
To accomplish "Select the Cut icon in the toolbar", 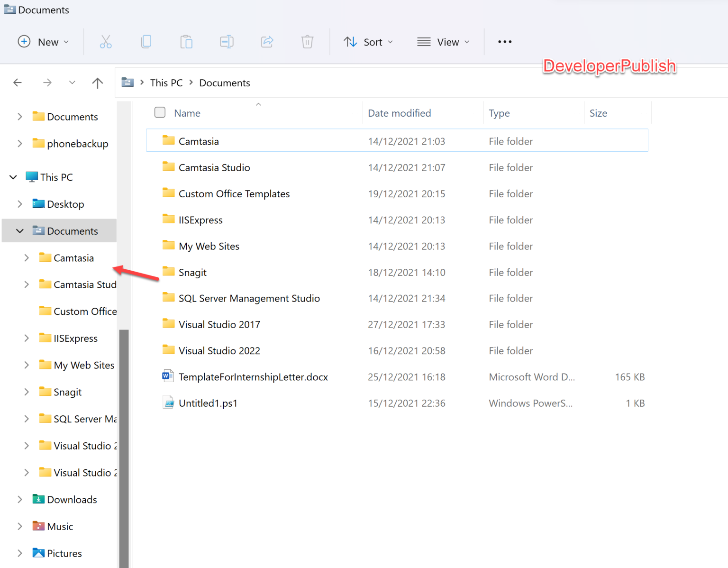I will coord(105,42).
